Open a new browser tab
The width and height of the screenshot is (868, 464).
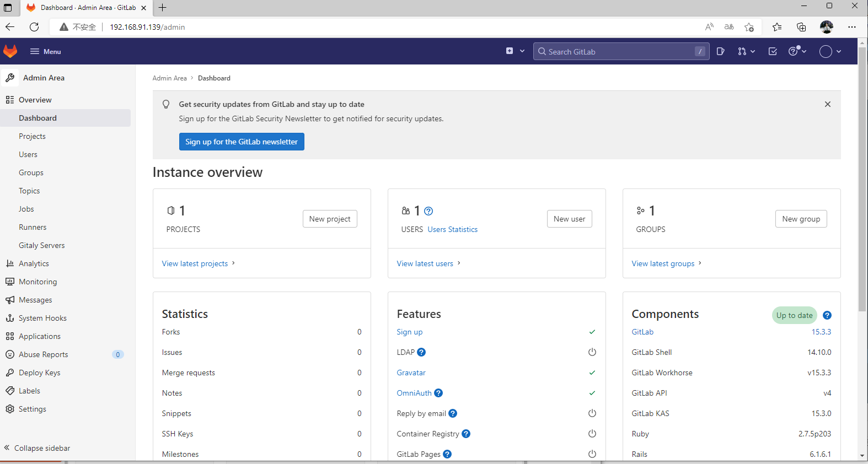coord(163,8)
